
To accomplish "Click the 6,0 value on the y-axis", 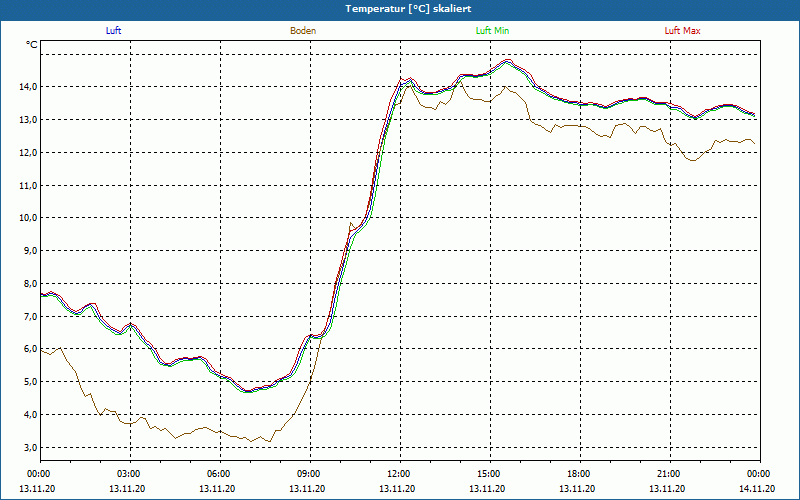I will click(30, 349).
